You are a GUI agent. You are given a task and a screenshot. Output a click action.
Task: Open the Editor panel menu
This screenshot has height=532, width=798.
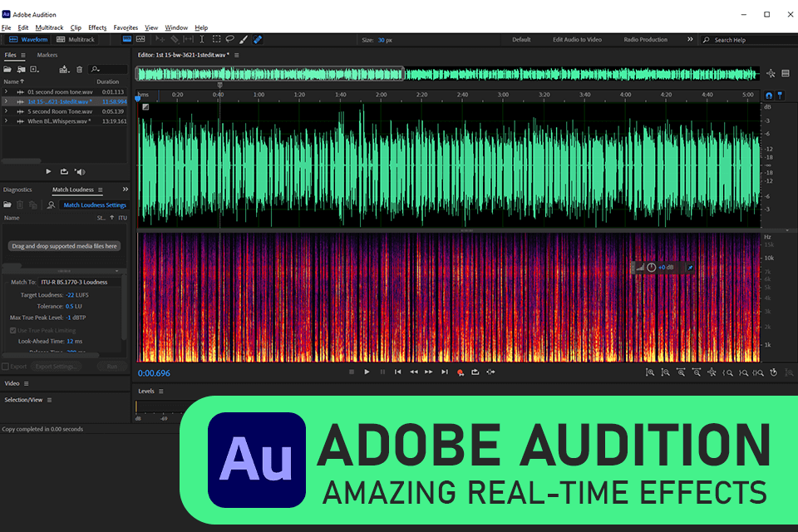237,55
